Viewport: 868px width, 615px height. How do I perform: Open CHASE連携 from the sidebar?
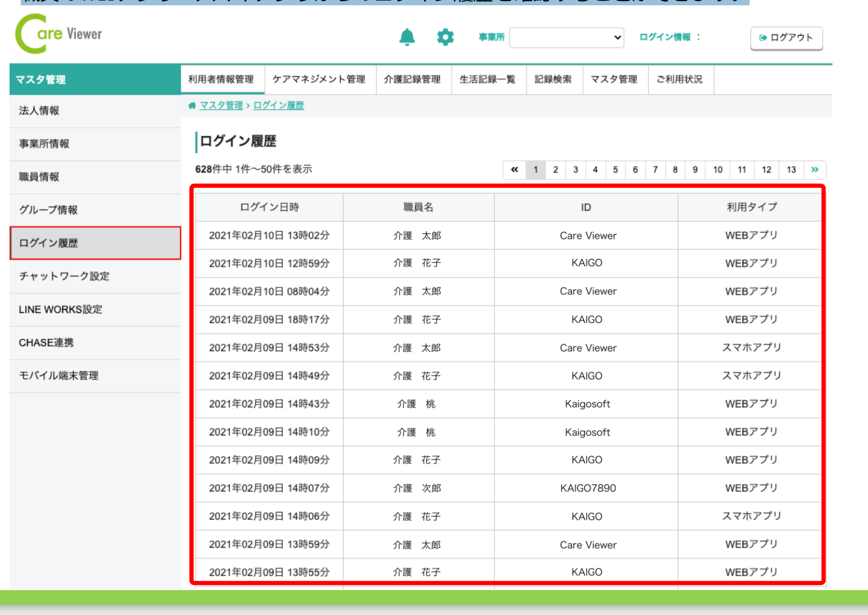[x=46, y=342]
